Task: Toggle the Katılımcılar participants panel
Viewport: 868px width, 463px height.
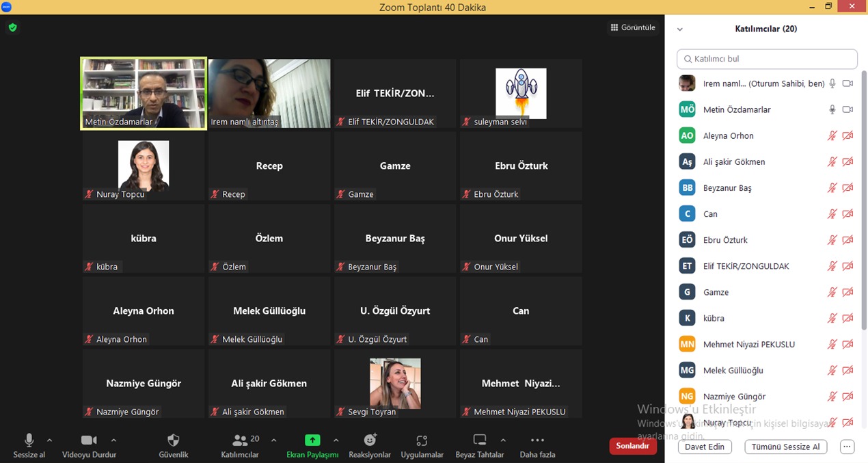Action: tap(240, 440)
